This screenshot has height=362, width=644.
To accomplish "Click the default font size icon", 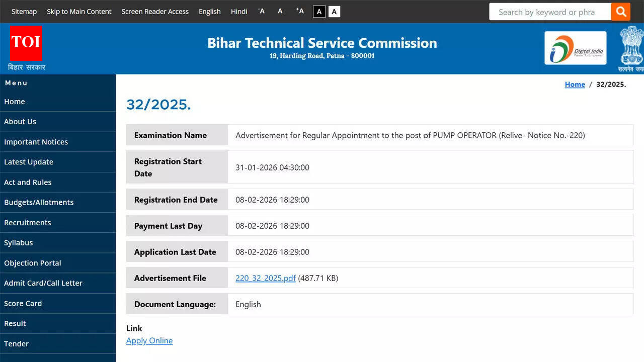I will coord(280,11).
